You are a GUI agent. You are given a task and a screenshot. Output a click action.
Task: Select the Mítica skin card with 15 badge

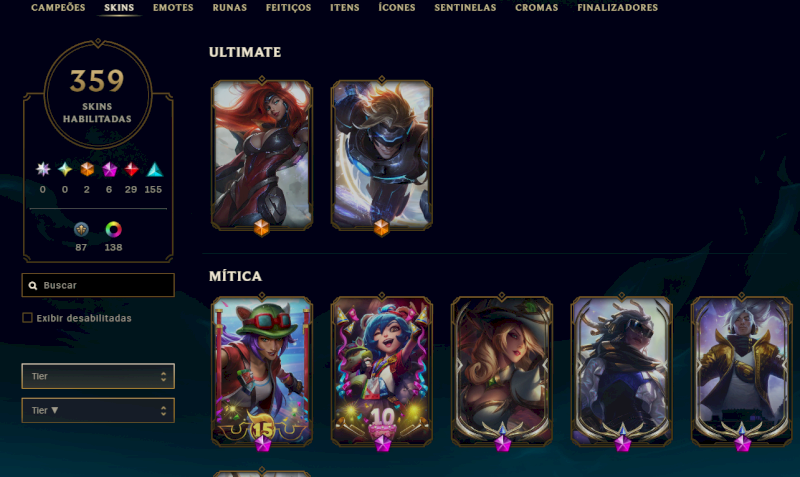[x=262, y=371]
